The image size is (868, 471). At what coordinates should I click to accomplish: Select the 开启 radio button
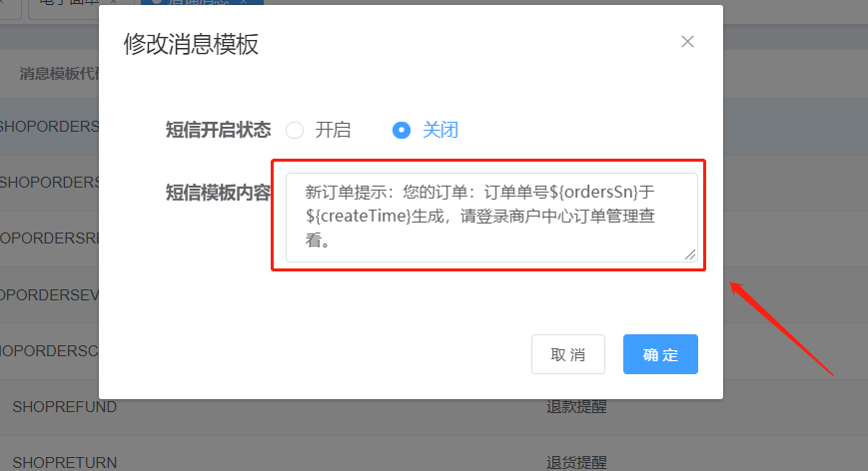[295, 131]
